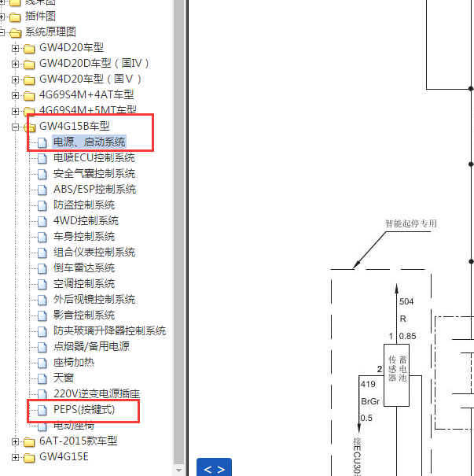Click the 系统原理图 open folder icon
The height and width of the screenshot is (476, 474).
coord(15,33)
